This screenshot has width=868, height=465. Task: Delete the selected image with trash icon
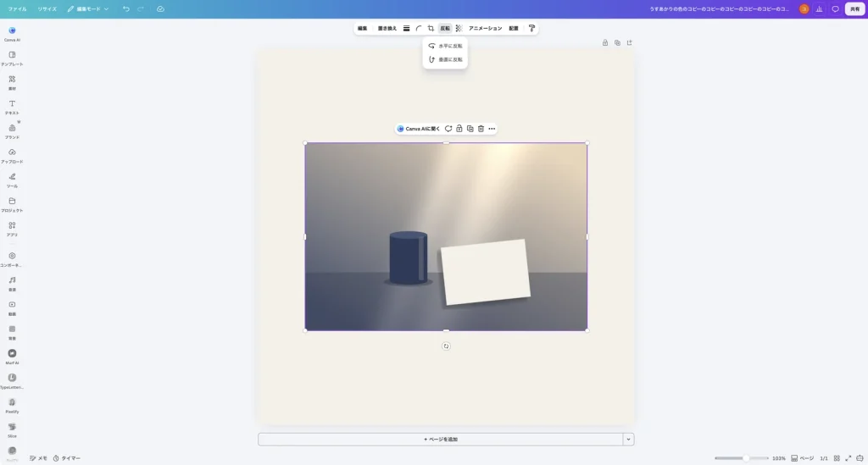click(x=481, y=129)
